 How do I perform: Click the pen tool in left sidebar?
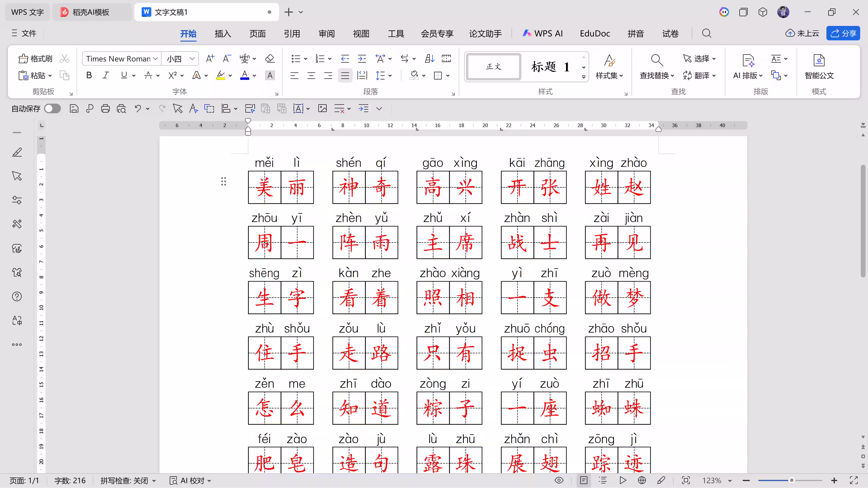click(x=17, y=152)
